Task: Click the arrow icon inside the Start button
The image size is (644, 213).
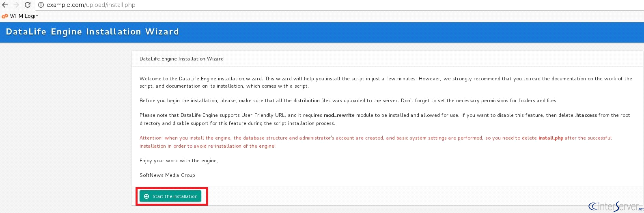Action: pos(146,196)
